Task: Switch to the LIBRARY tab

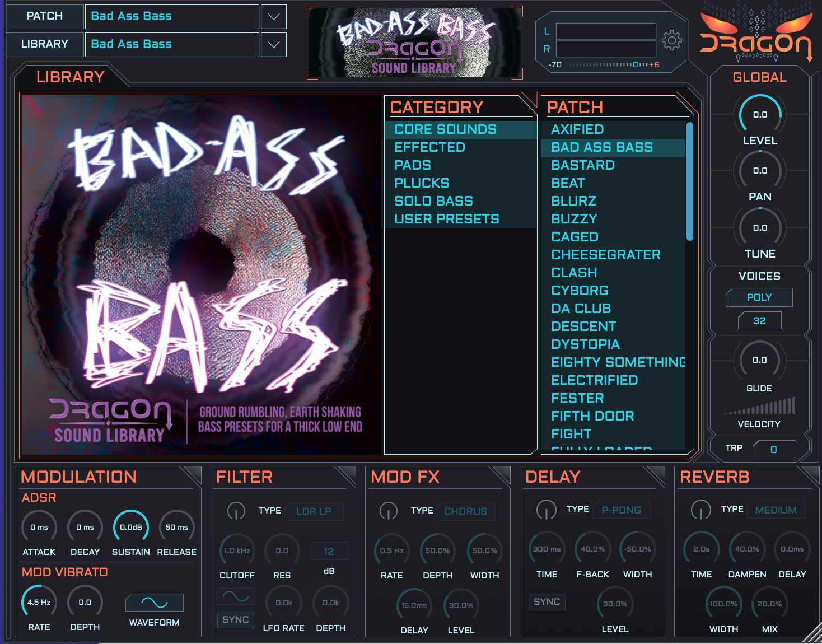Action: tap(71, 77)
